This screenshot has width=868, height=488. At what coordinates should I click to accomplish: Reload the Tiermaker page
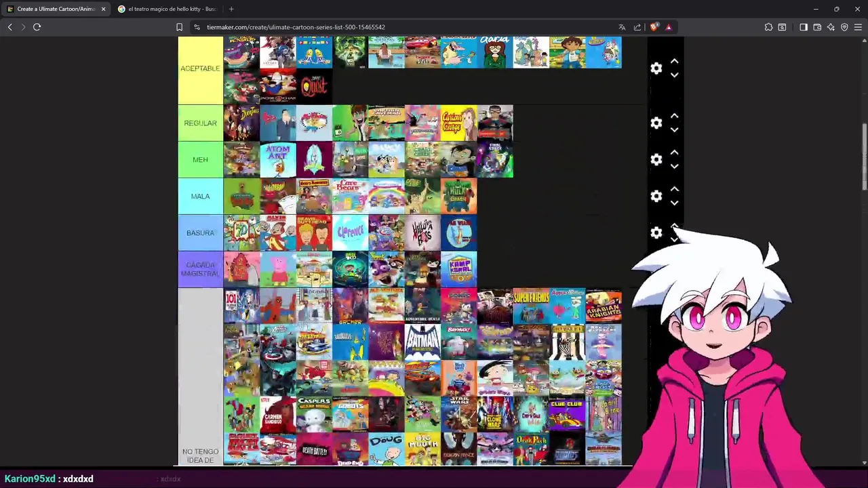[37, 27]
